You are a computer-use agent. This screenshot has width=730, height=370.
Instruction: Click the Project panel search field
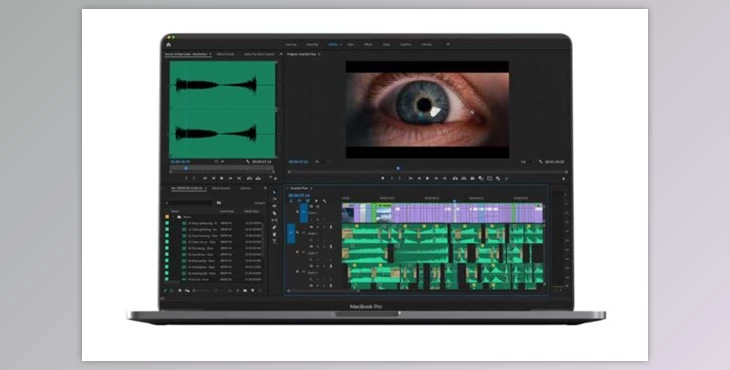[x=190, y=202]
